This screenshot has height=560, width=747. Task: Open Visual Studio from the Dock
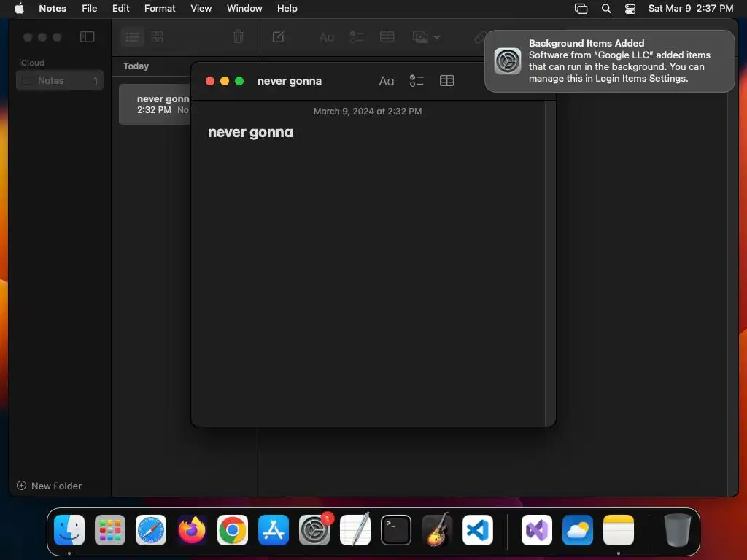pos(537,530)
